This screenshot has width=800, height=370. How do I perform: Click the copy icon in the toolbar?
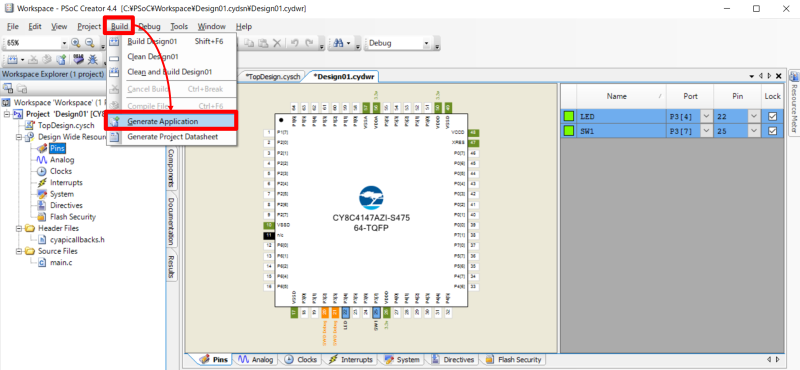pos(249,43)
